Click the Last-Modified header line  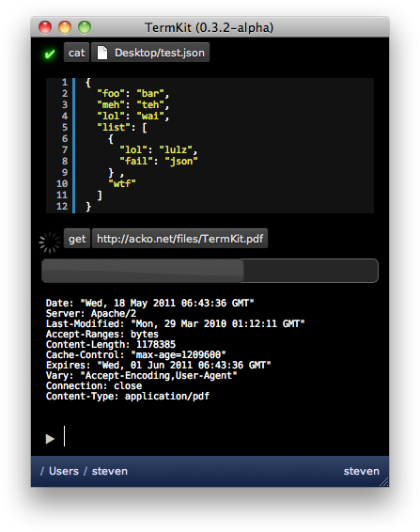click(x=175, y=323)
